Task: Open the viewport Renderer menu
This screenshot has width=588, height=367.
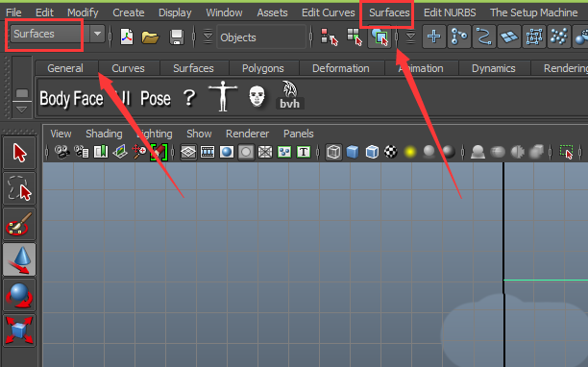Action: coord(247,134)
